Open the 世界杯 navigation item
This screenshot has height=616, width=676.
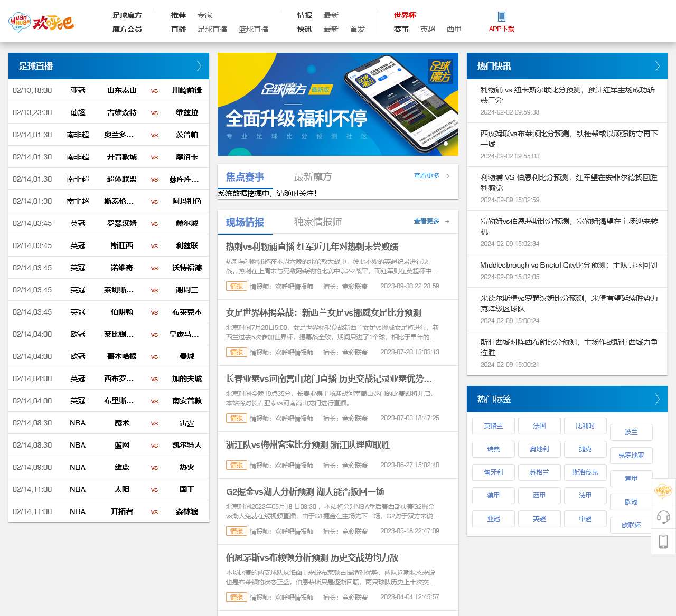405,15
